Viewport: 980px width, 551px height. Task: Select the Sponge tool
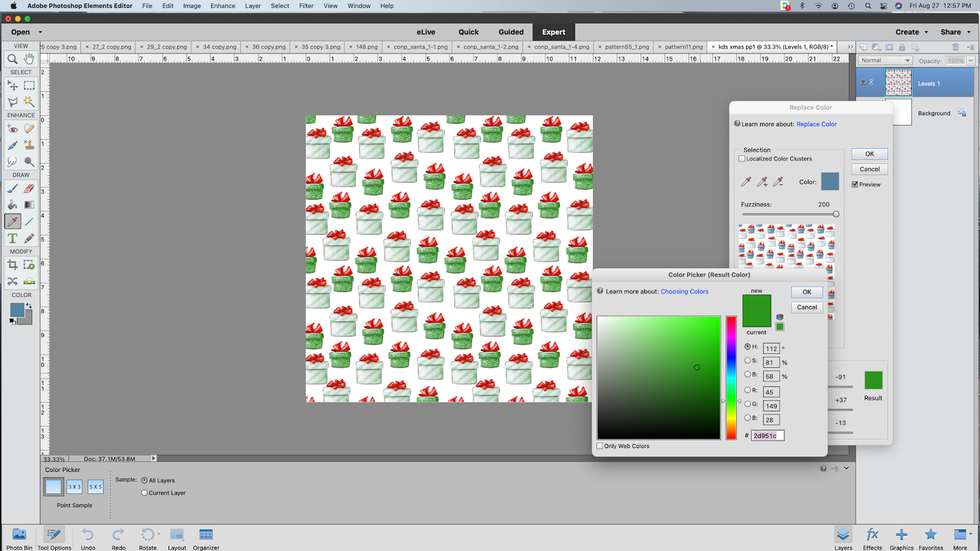pos(29,162)
